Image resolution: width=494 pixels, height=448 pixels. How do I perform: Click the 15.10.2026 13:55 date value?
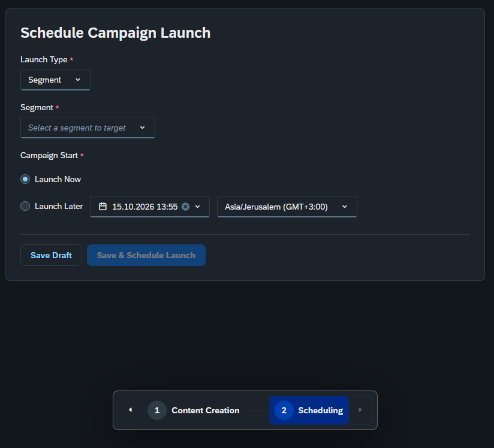point(145,207)
